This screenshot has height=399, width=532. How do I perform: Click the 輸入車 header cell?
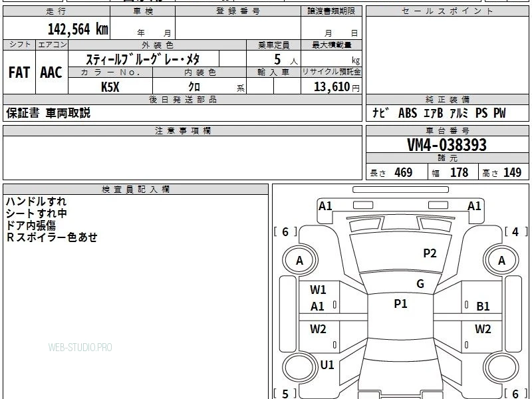273,72
